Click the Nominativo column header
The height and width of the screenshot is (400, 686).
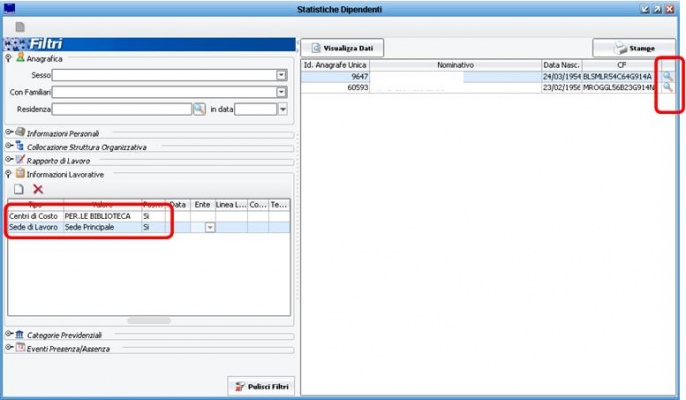(455, 65)
